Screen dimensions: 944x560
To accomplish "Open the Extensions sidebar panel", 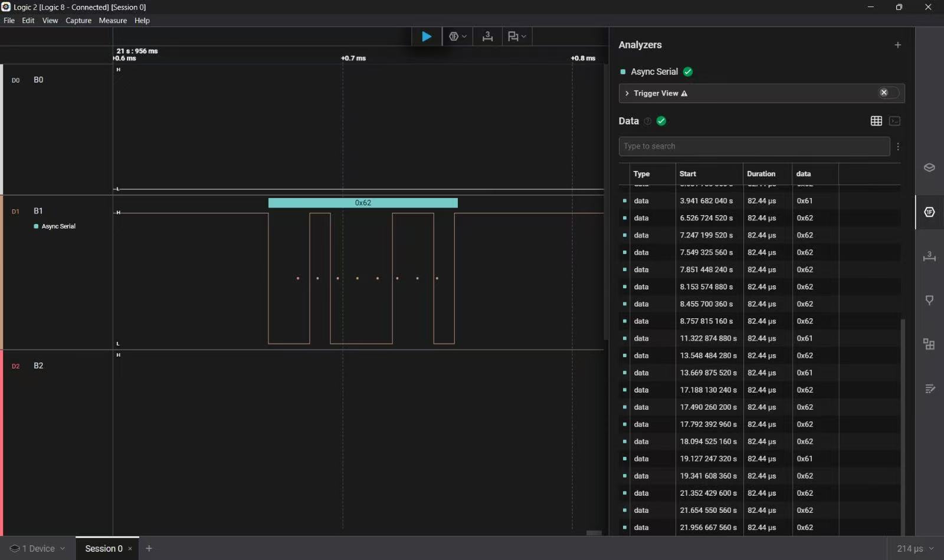I will point(929,344).
